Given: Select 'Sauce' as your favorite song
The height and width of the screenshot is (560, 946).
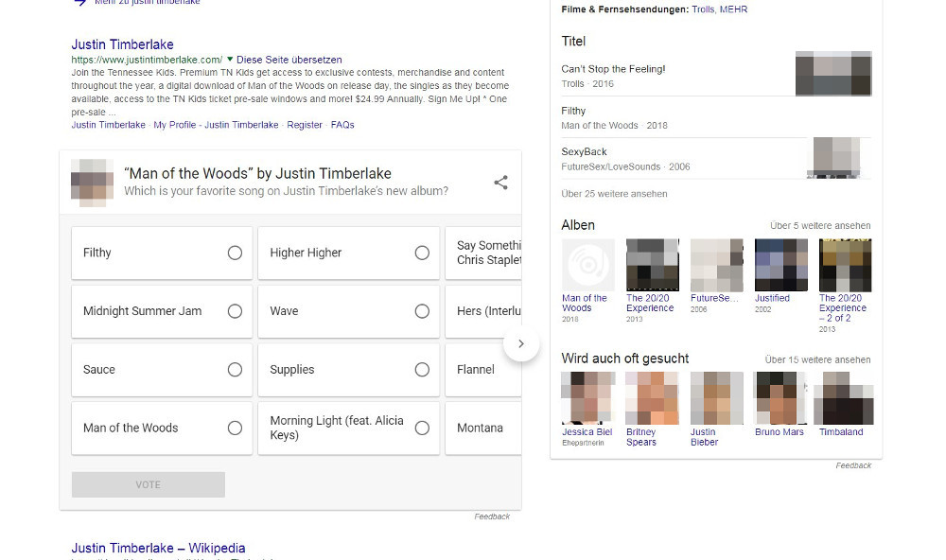Looking at the screenshot, I should point(234,370).
